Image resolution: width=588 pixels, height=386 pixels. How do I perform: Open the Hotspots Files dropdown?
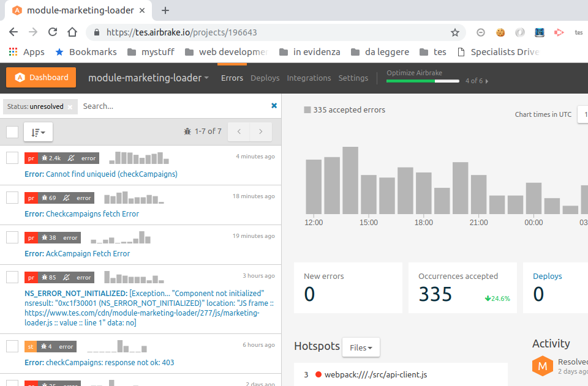(361, 347)
